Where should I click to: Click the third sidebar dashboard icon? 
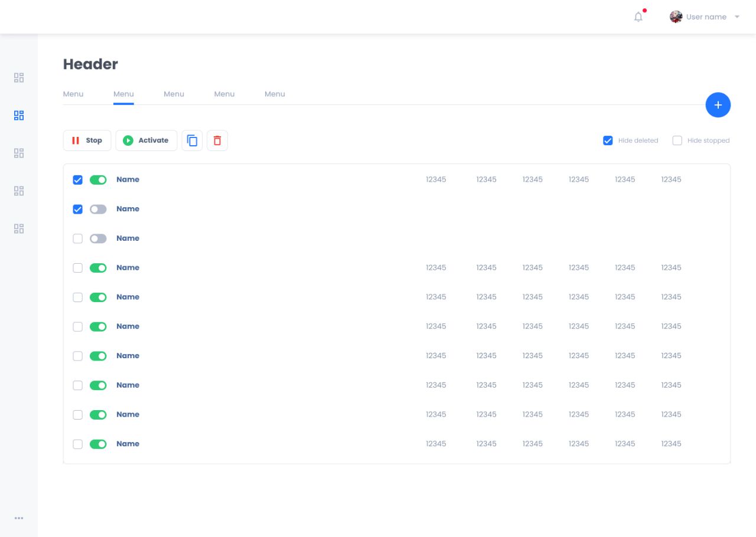coord(19,153)
